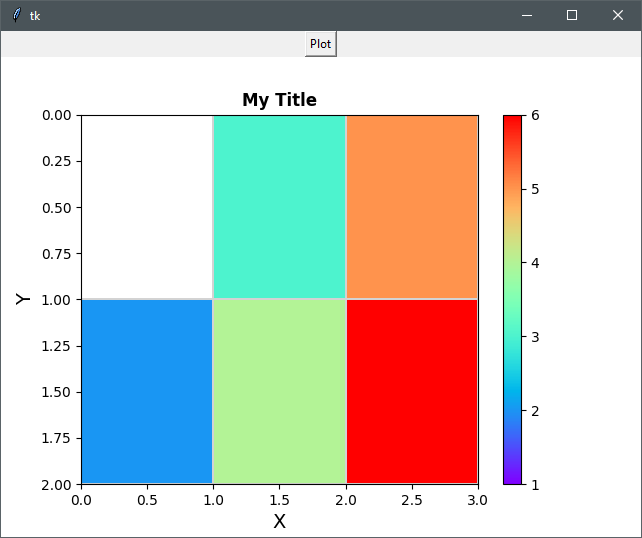The image size is (642, 538).
Task: Click colorbar tick label 6
Action: (535, 115)
